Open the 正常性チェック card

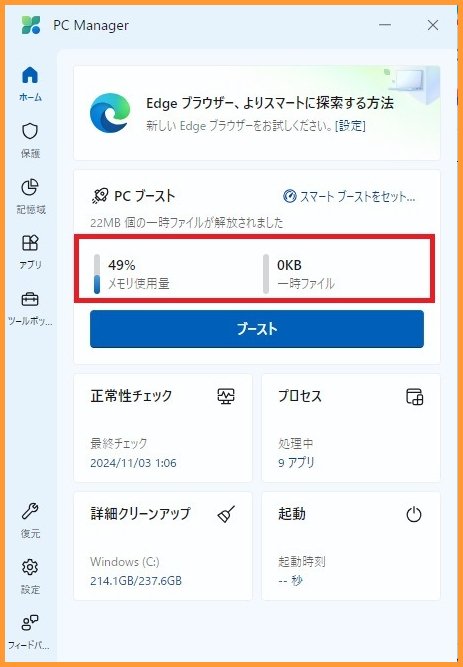[x=163, y=428]
